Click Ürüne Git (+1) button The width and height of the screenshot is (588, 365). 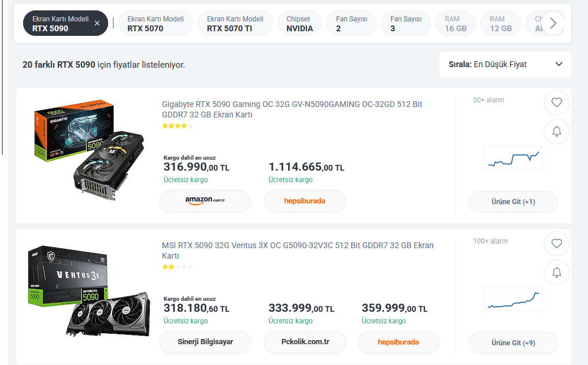click(513, 202)
